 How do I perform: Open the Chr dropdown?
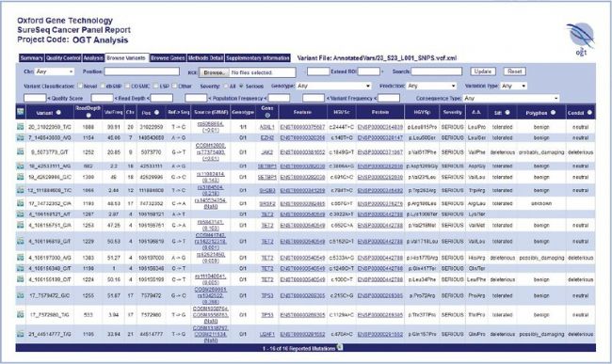pyautogui.click(x=55, y=71)
